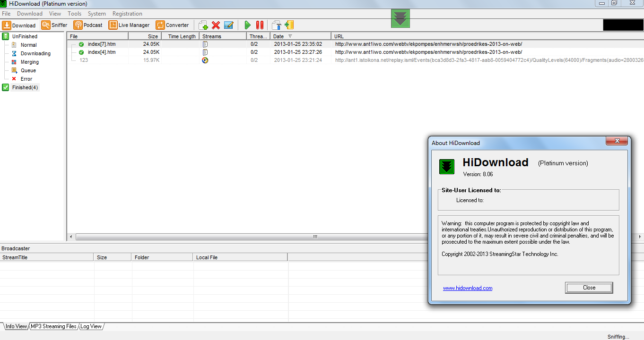Image resolution: width=644 pixels, height=340 pixels.
Task: Open the Podcast section
Action: click(88, 25)
